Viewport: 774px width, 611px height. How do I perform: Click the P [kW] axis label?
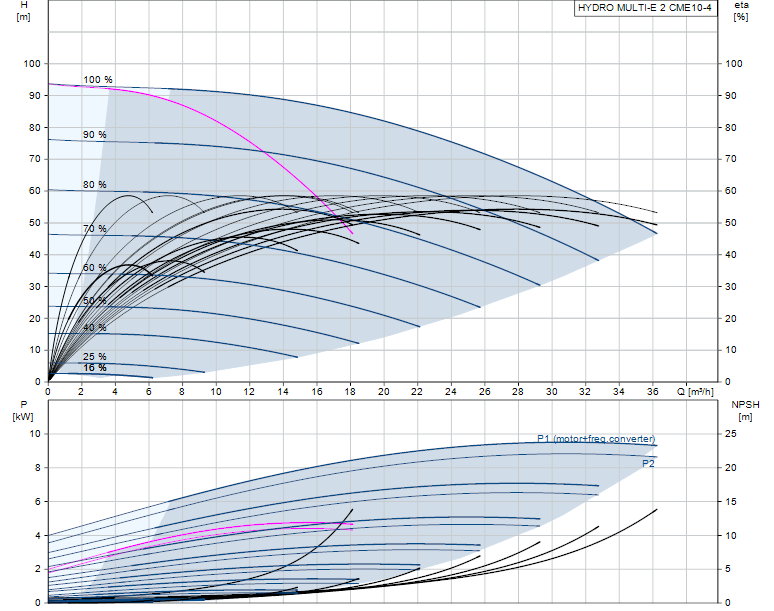click(23, 411)
